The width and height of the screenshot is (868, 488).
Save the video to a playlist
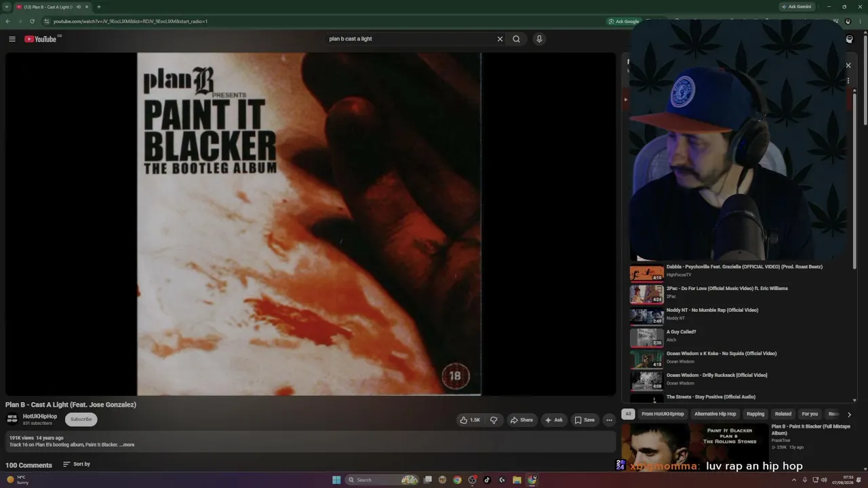coord(585,420)
